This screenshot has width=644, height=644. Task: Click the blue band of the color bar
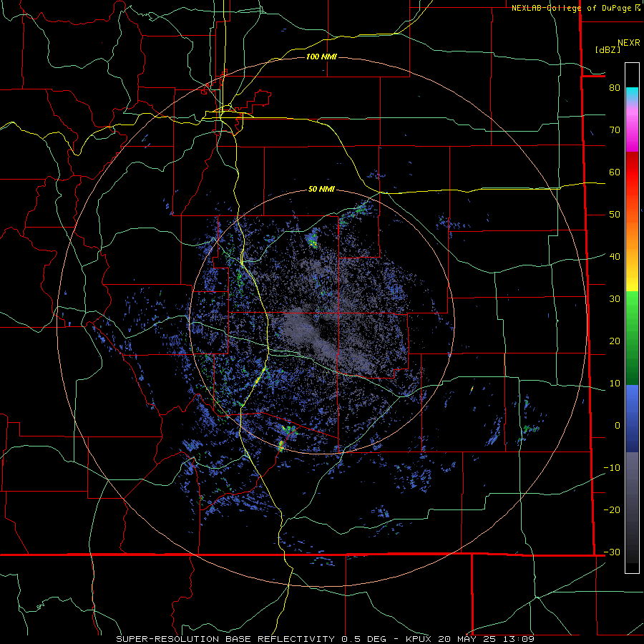point(632,419)
